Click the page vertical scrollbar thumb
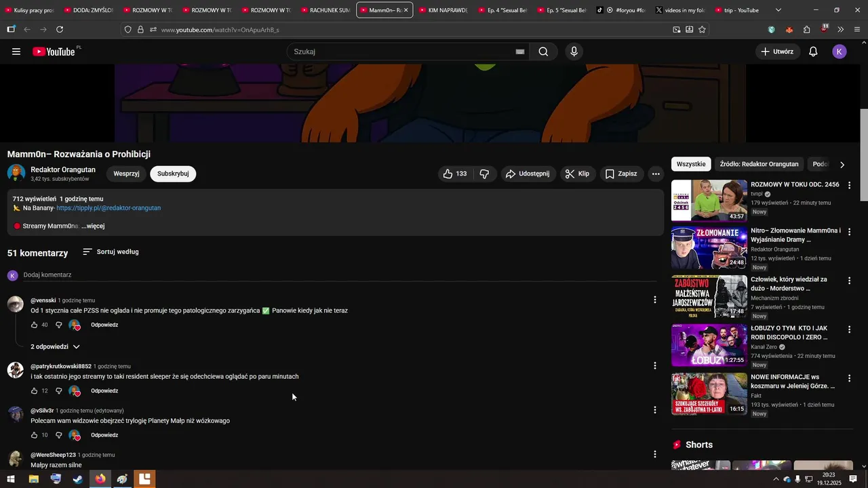This screenshot has height=488, width=868. coord(864,155)
